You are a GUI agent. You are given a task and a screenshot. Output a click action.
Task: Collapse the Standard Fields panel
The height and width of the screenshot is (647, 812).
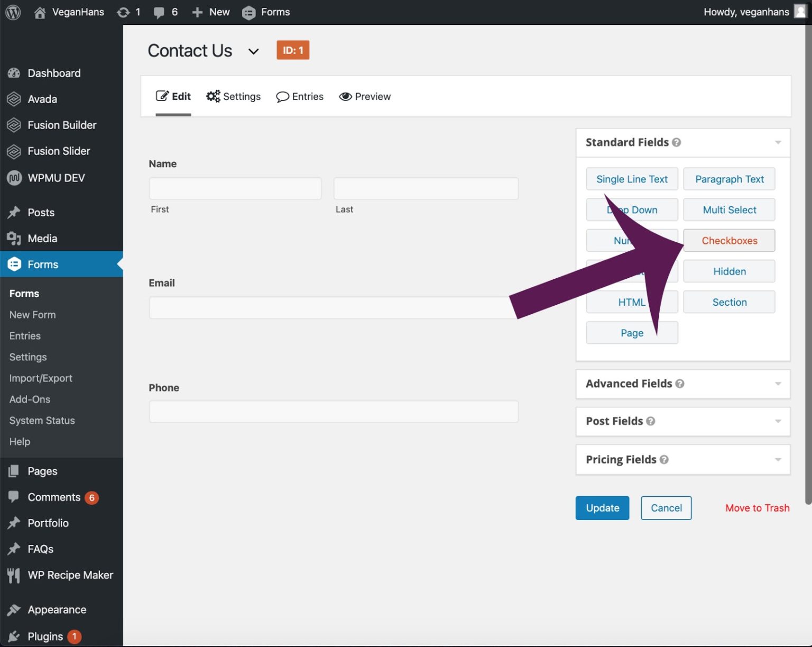click(x=778, y=142)
